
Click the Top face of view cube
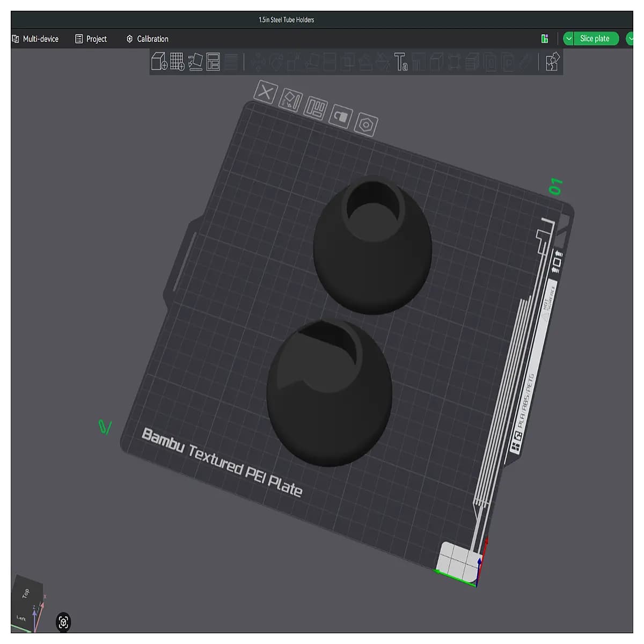pyautogui.click(x=26, y=592)
